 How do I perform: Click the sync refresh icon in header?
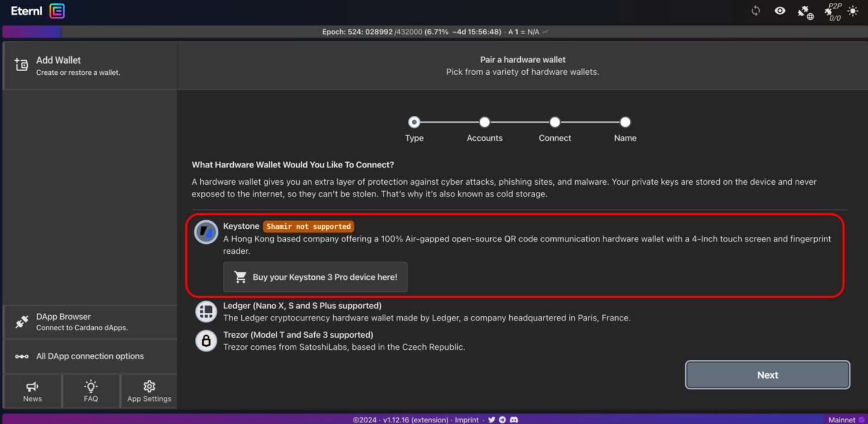point(756,11)
